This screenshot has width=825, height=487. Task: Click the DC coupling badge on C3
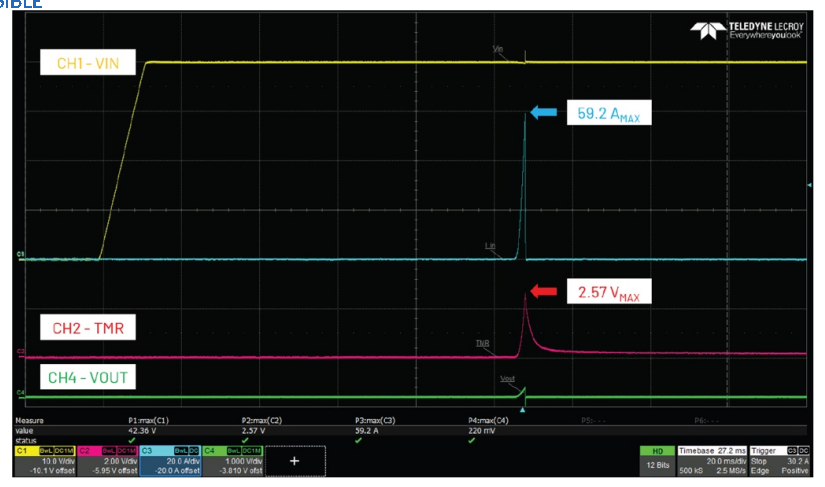click(x=194, y=451)
